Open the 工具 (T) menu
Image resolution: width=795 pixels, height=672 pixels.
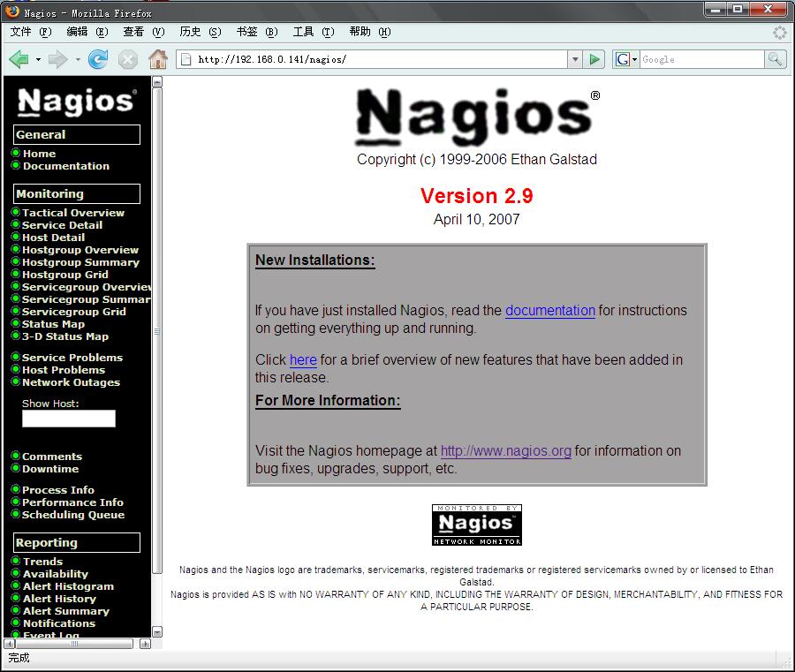click(314, 32)
